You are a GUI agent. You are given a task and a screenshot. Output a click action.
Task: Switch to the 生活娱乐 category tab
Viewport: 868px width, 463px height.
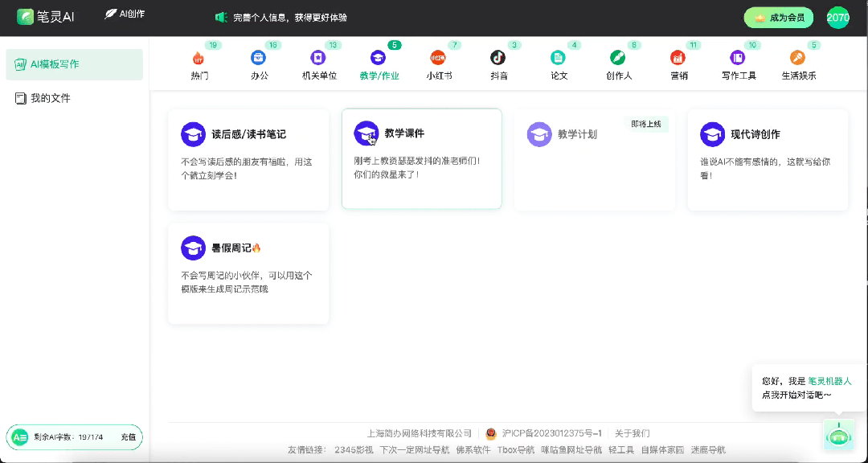(x=797, y=64)
